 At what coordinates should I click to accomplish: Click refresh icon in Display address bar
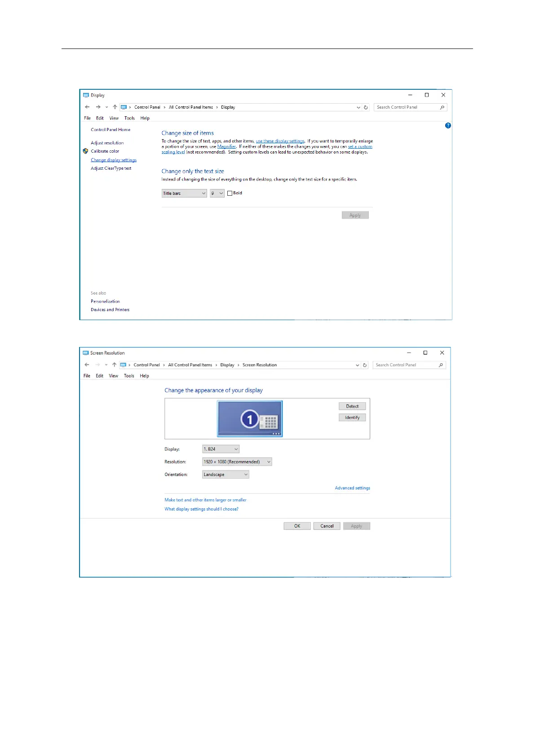click(x=366, y=107)
